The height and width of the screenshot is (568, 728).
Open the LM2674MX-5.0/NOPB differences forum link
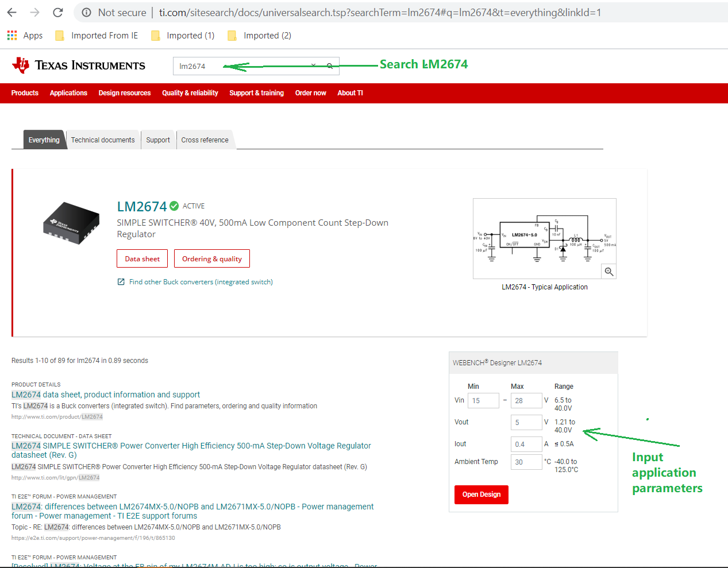click(x=192, y=511)
